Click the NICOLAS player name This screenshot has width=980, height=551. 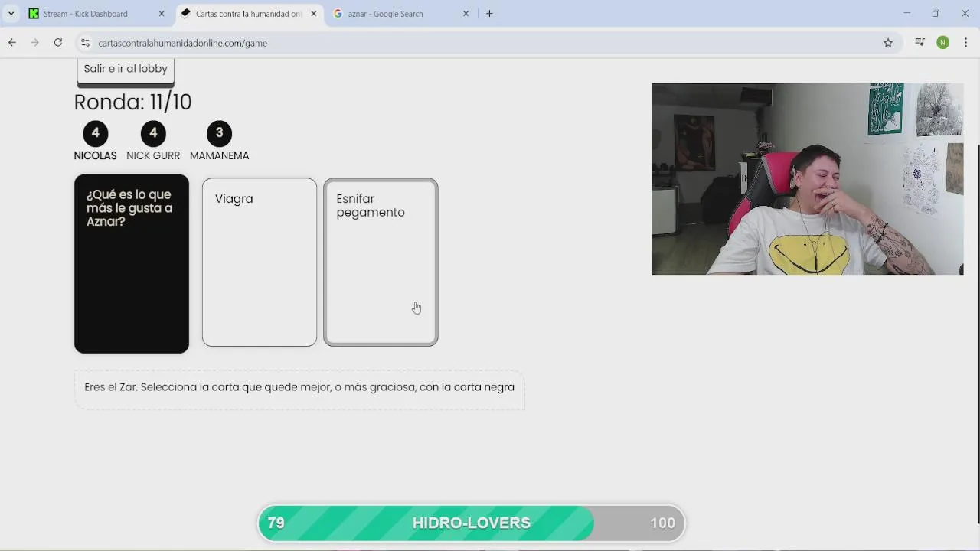pos(95,155)
